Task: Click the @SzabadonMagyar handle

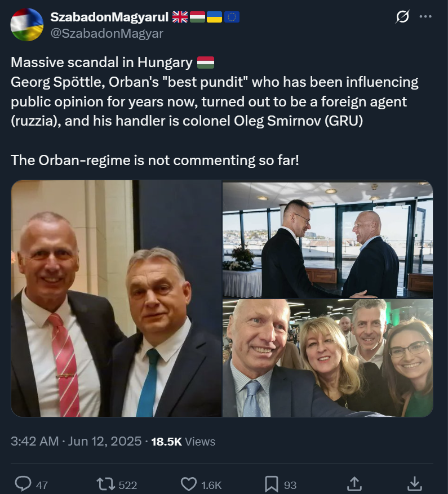Action: (x=107, y=33)
